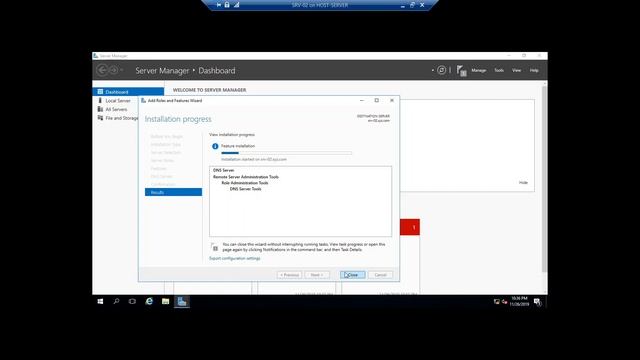Click the All Servers icon in sidebar
The width and height of the screenshot is (640, 360).
point(100,109)
